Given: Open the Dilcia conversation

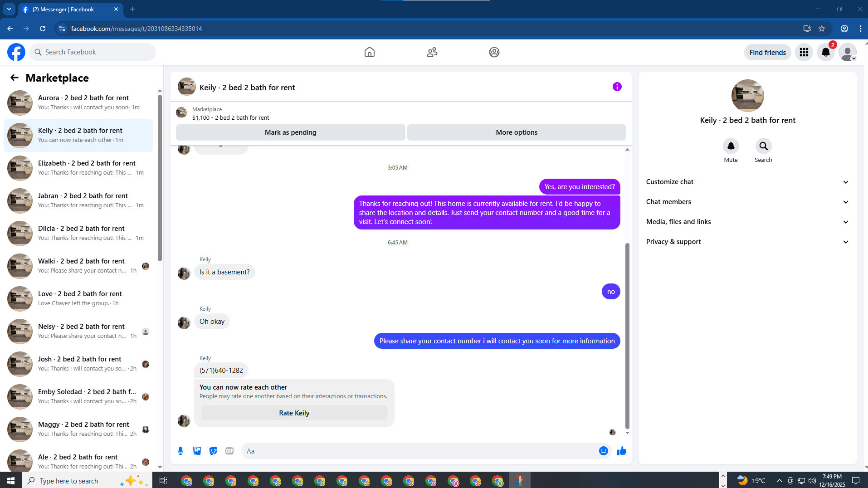Looking at the screenshot, I should click(78, 233).
